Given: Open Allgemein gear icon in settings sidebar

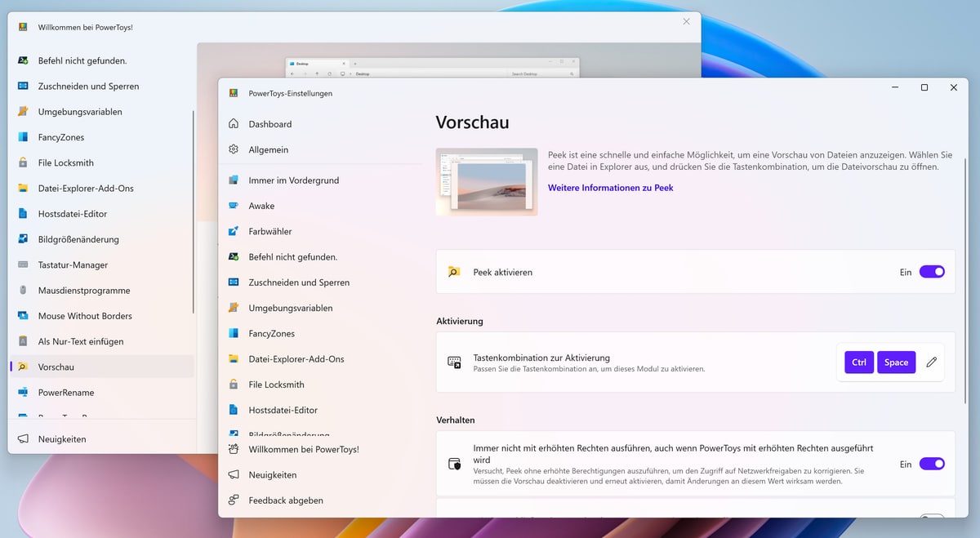Looking at the screenshot, I should click(234, 149).
